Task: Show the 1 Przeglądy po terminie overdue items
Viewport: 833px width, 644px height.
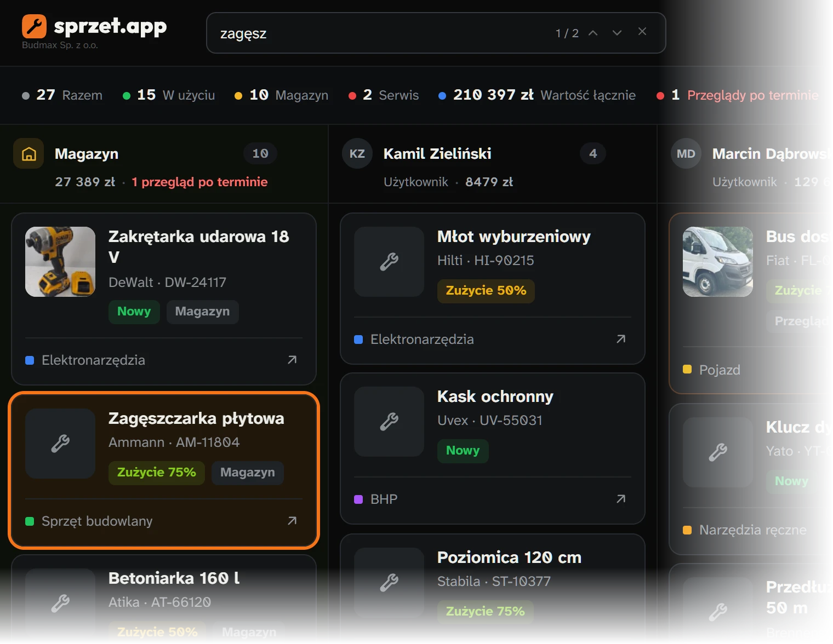Action: click(x=737, y=95)
